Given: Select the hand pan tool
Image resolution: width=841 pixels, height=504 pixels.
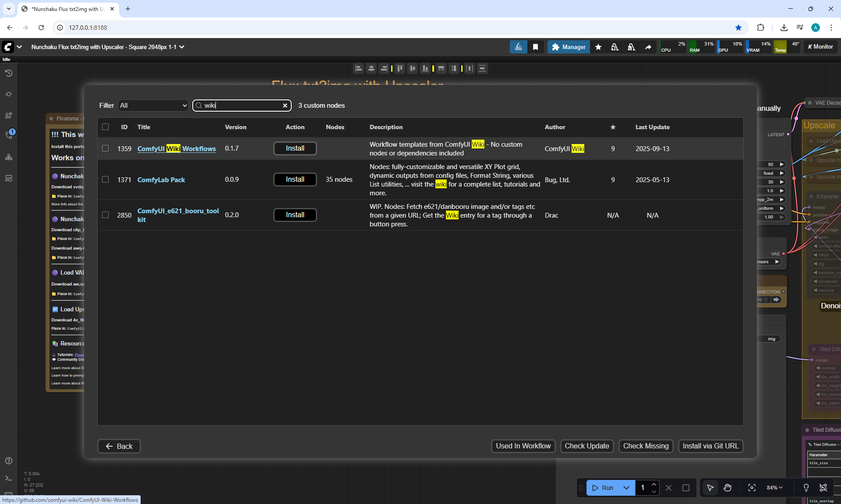Looking at the screenshot, I should [728, 487].
